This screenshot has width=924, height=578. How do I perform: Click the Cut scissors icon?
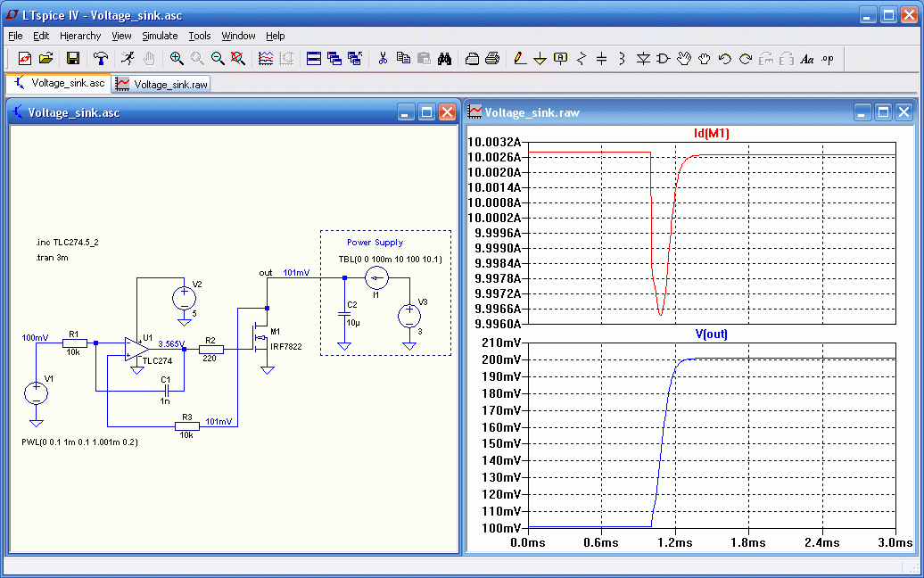pyautogui.click(x=383, y=59)
